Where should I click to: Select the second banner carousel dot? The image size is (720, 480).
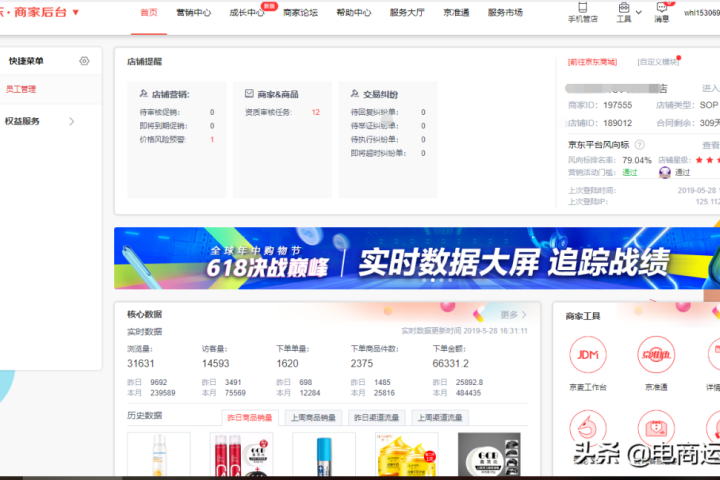(x=433, y=280)
